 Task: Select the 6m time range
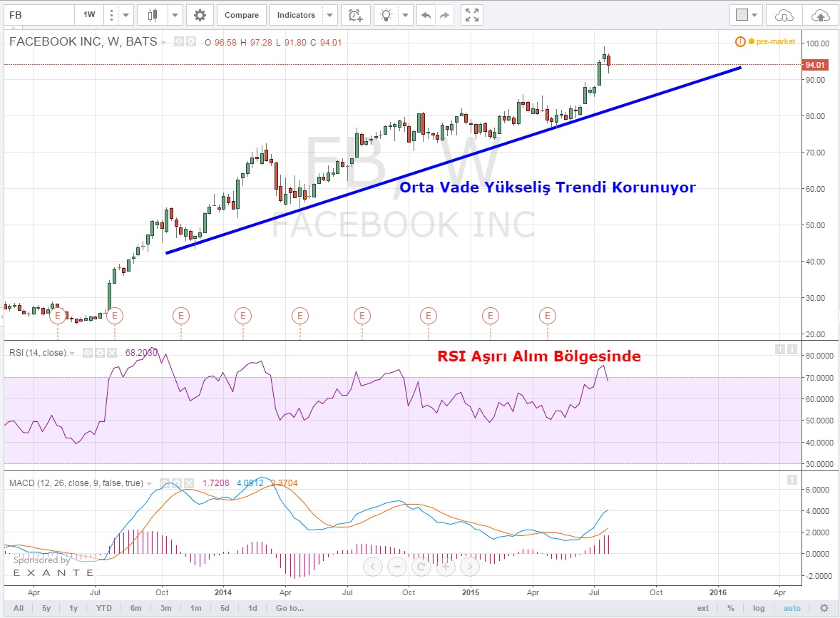[136, 608]
